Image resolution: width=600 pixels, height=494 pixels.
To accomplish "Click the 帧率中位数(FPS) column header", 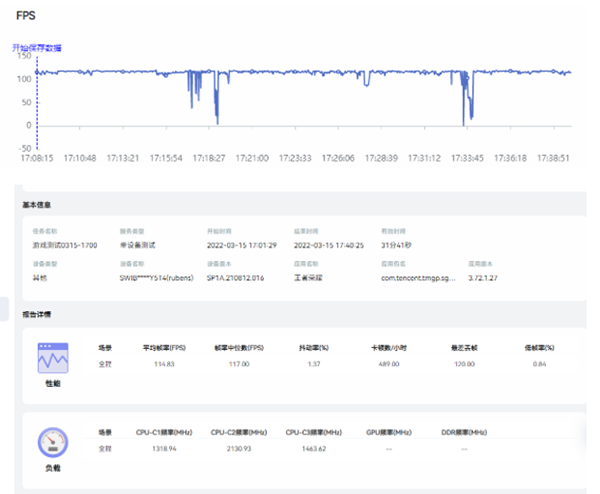I will coord(238,347).
